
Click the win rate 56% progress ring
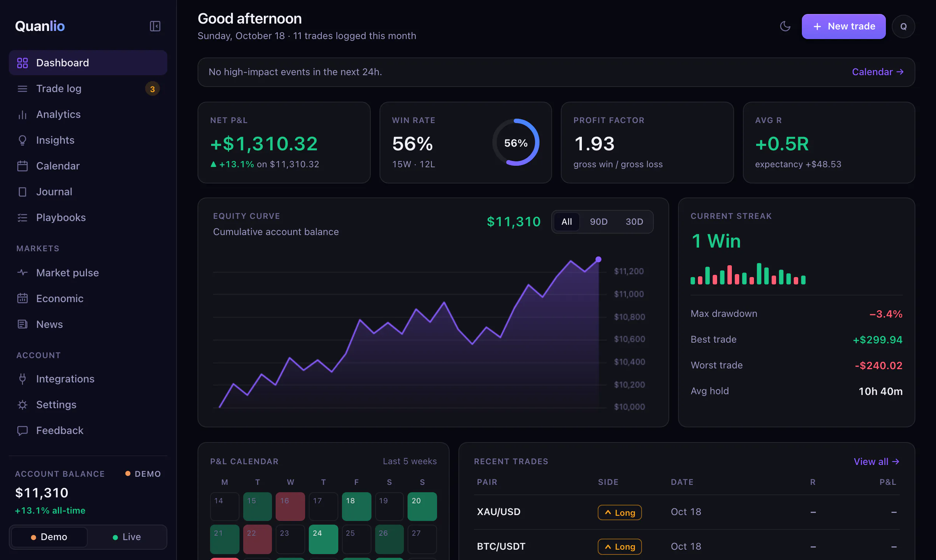point(516,143)
